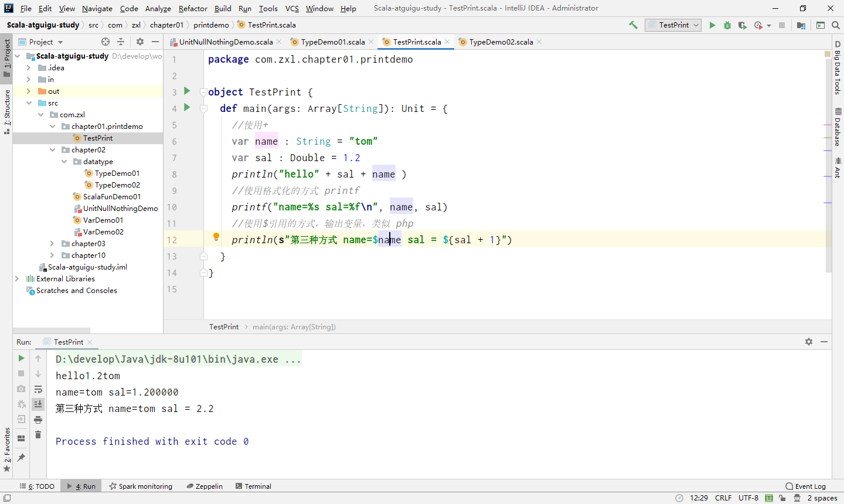Open Run panel settings gear

pyautogui.click(x=809, y=342)
